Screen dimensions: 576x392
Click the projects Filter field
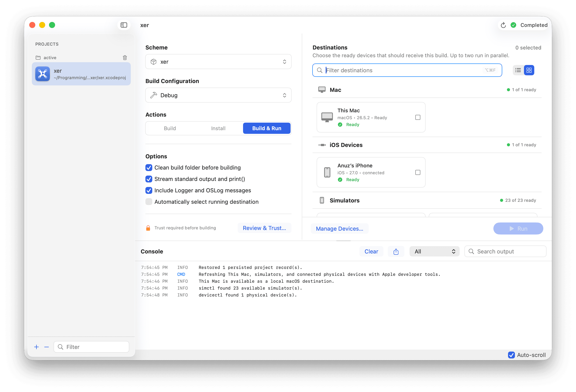(x=91, y=347)
